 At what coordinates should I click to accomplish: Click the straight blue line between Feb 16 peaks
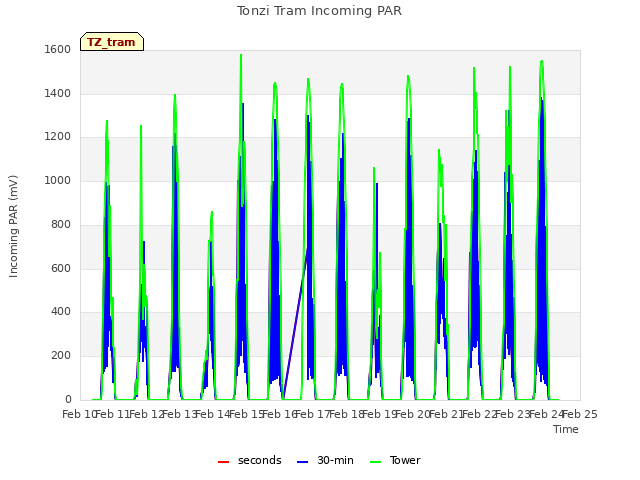(x=296, y=320)
